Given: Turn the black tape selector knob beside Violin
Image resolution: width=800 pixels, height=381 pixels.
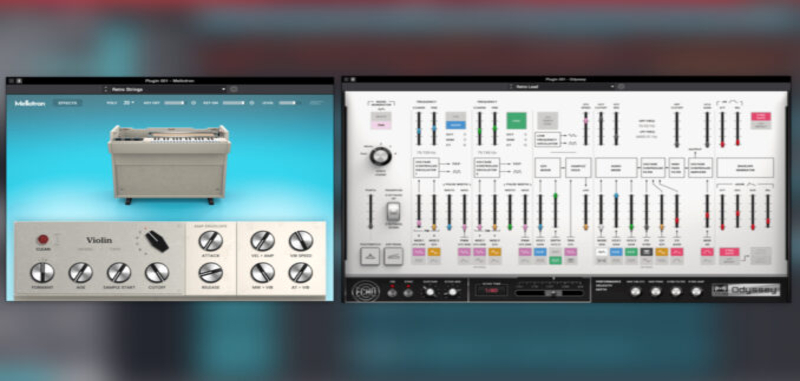Looking at the screenshot, I should coord(157,241).
